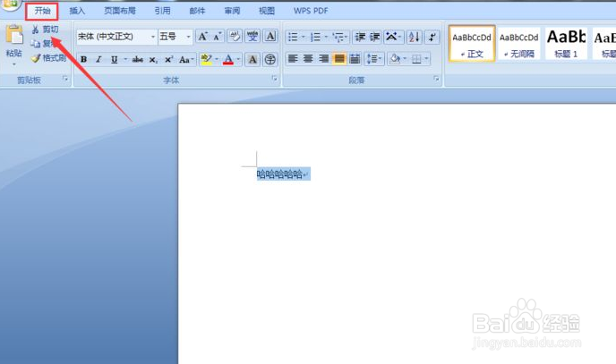Screen dimensions: 616x364
Task: Click the Phonetic Guide (wén 变) icon
Action: [x=252, y=37]
